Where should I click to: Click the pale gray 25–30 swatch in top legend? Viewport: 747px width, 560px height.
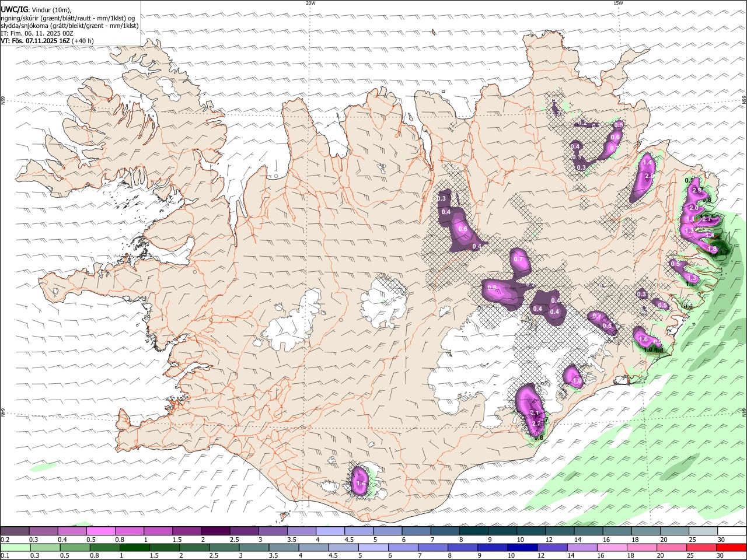[703, 531]
